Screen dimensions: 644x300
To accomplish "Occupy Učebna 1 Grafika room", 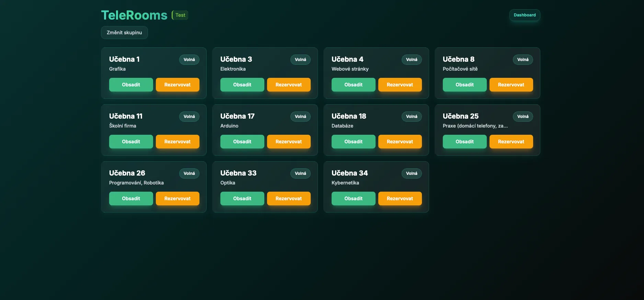I will (131, 85).
